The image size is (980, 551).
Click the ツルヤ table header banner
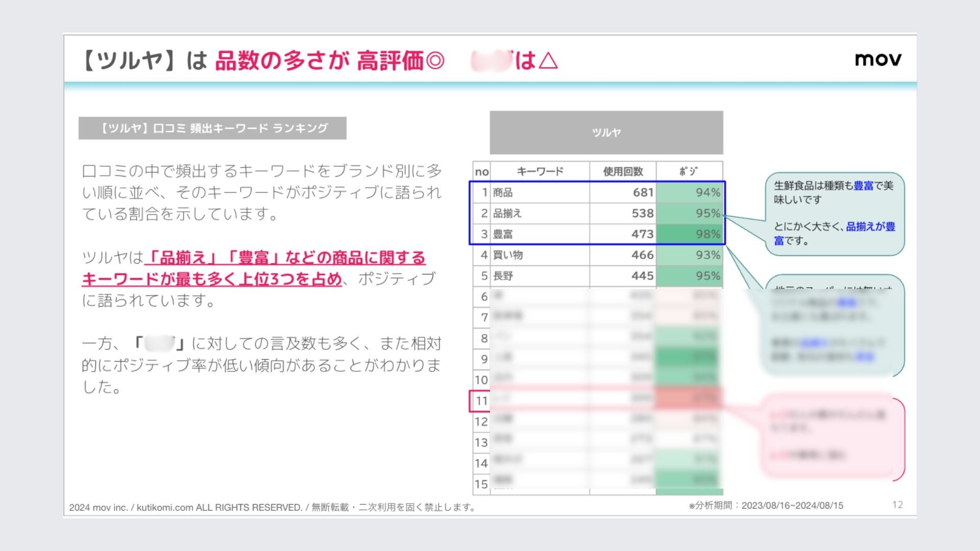point(606,133)
